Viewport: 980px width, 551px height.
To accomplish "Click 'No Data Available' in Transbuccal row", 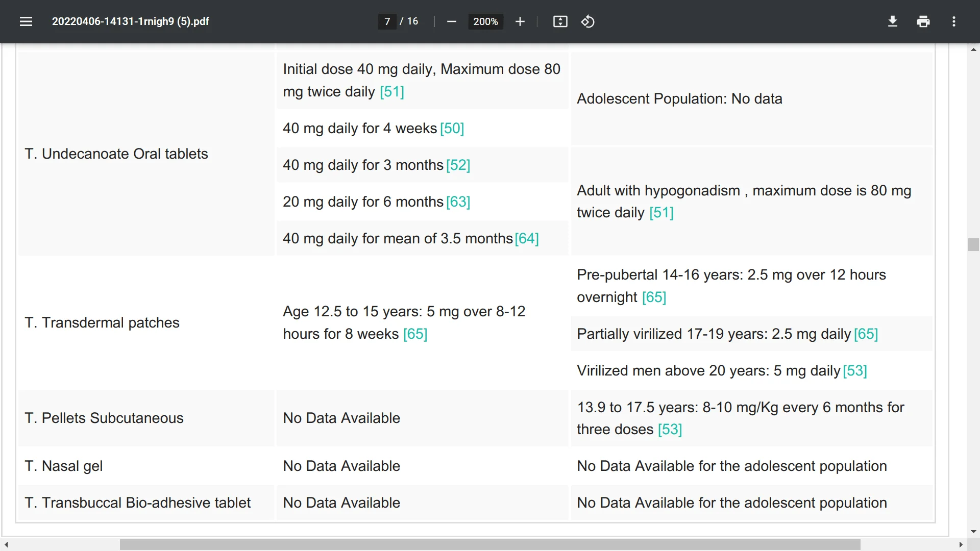I will point(341,503).
